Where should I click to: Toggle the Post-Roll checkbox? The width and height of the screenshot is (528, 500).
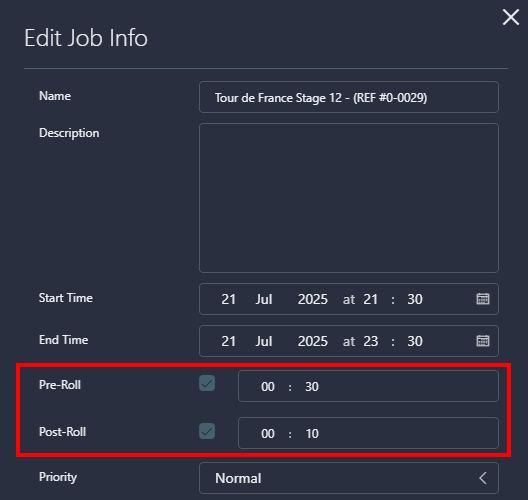[x=207, y=431]
